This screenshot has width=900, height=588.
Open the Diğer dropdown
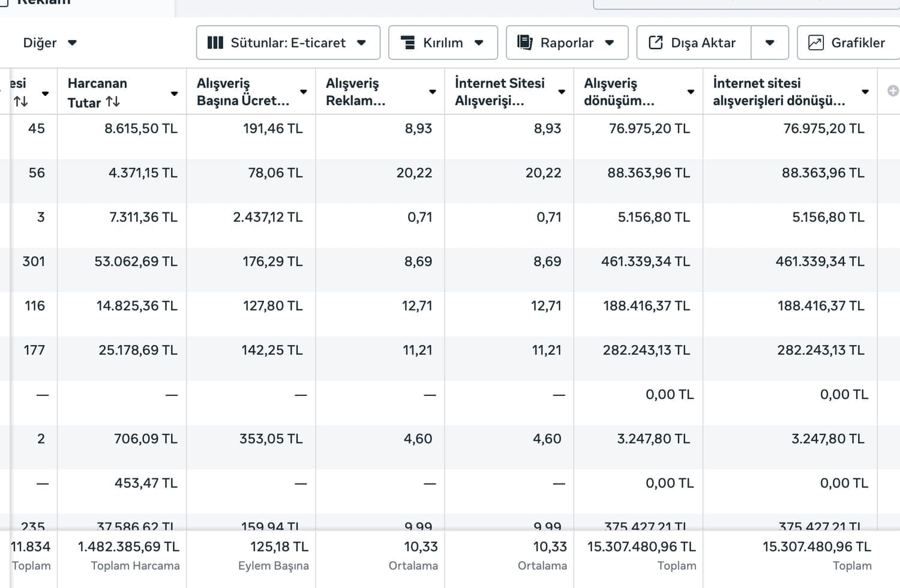pyautogui.click(x=49, y=43)
